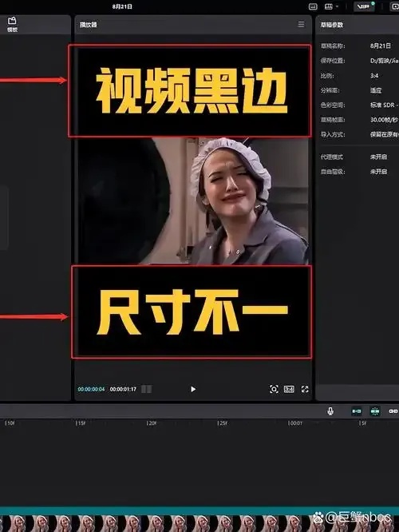Click the ratio value 3:4
The height and width of the screenshot is (532, 399).
click(374, 76)
